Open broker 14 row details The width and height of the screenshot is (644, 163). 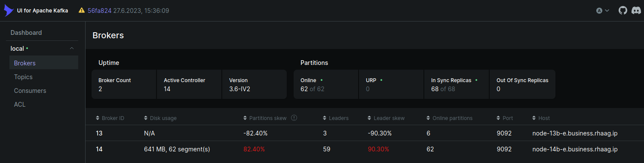tap(365, 149)
